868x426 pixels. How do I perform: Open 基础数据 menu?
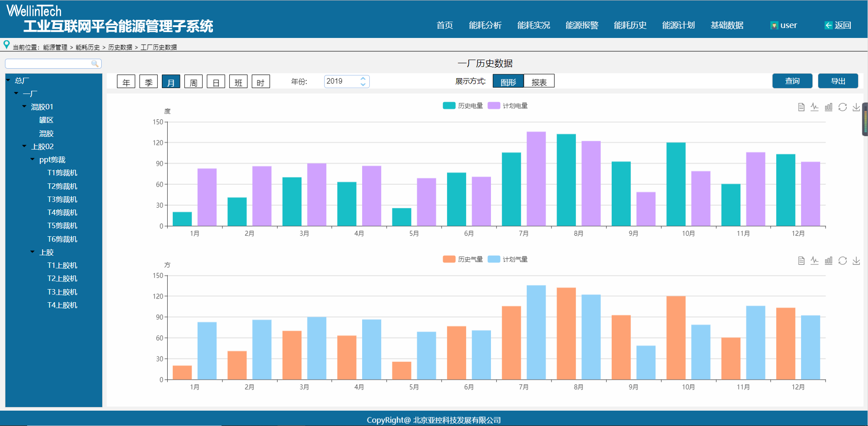coord(727,25)
